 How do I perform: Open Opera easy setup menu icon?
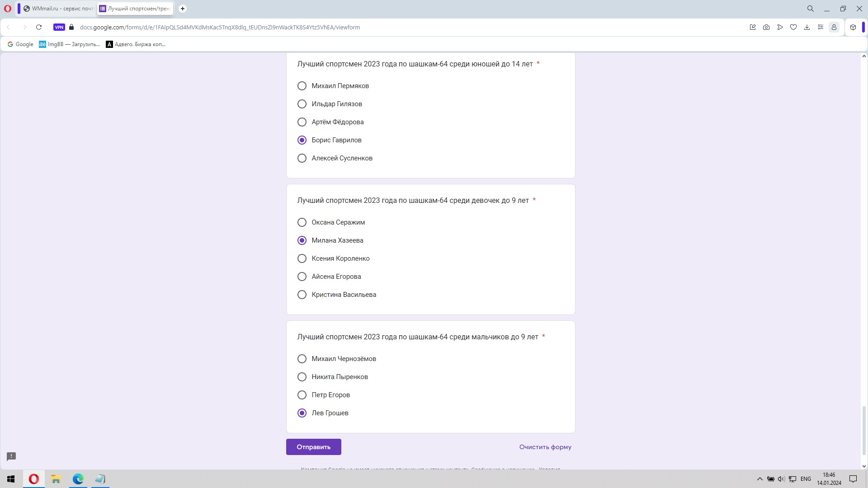pyautogui.click(x=821, y=27)
